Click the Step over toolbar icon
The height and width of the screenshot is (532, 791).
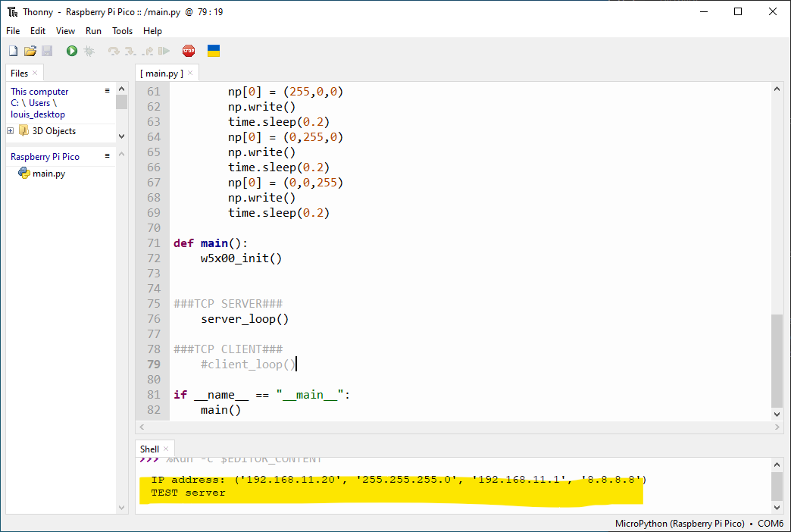click(114, 51)
